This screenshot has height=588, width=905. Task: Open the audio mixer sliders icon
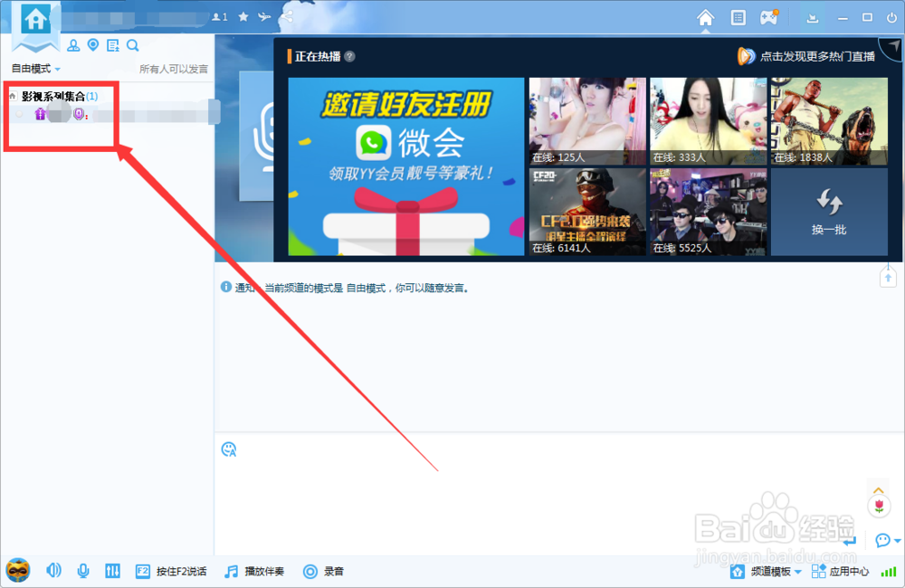112,571
